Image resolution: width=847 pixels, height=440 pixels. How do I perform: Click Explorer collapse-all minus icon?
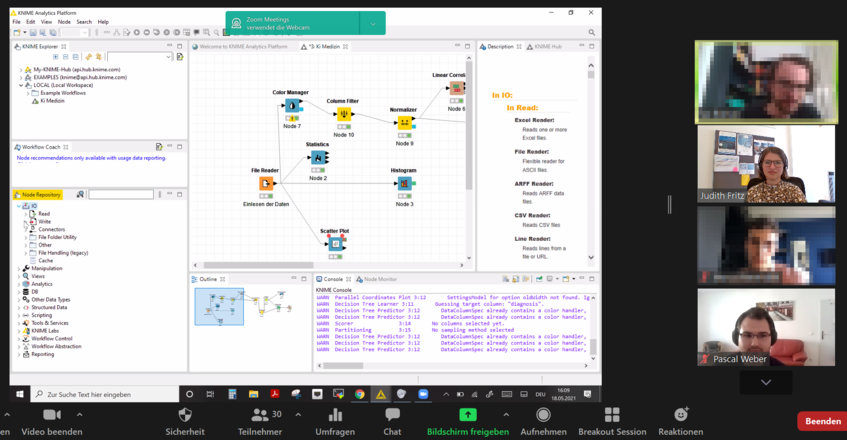[x=65, y=57]
